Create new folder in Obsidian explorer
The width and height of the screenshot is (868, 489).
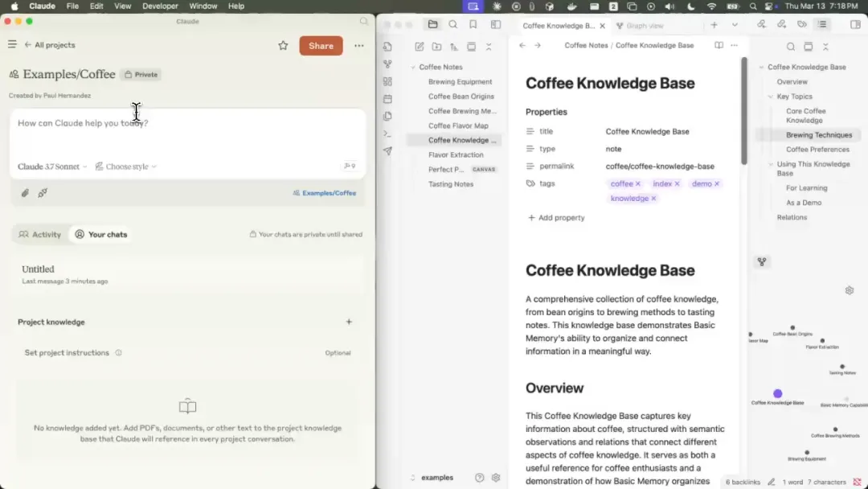point(436,47)
